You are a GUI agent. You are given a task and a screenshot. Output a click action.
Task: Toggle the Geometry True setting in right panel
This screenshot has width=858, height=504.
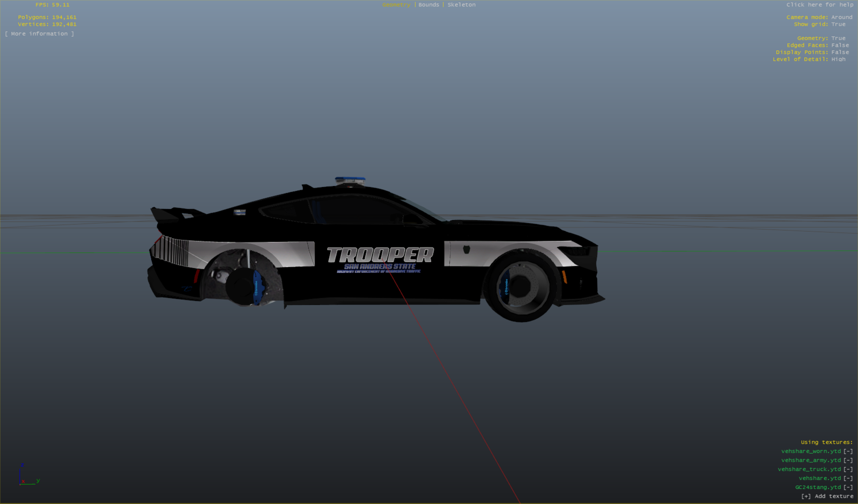click(x=838, y=39)
